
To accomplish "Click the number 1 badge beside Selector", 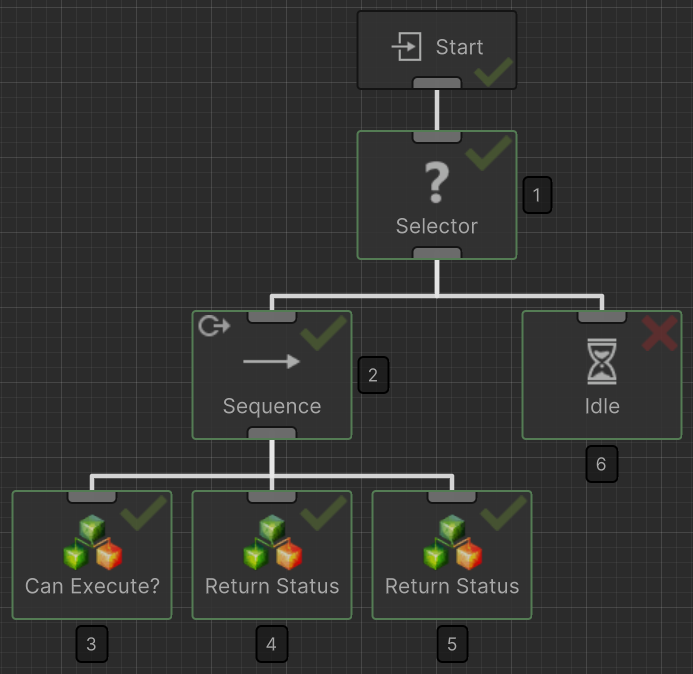I will (x=537, y=195).
